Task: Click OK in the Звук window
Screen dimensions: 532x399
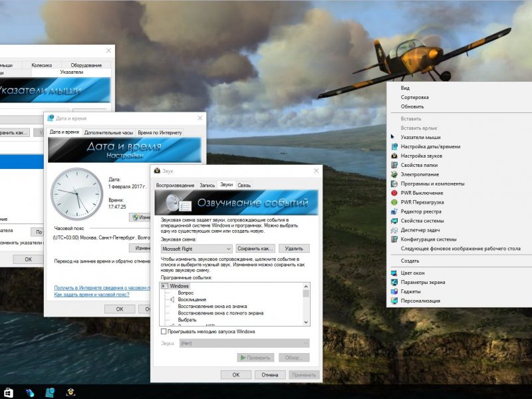Action: click(236, 375)
